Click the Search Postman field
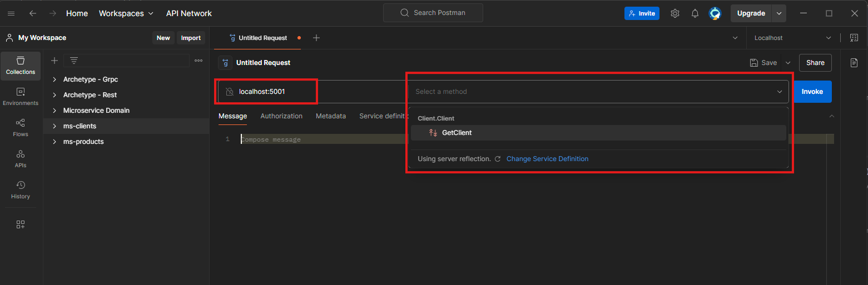 pos(433,13)
